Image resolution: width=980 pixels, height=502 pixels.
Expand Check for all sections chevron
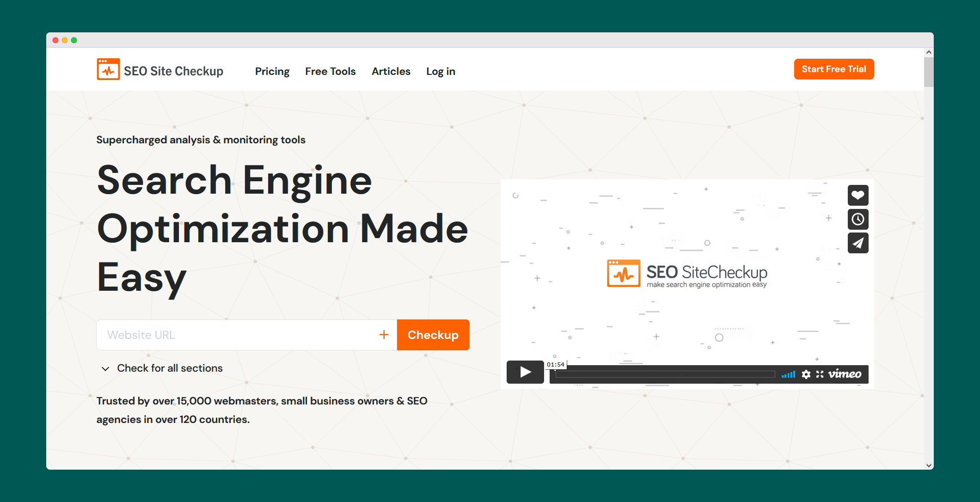pyautogui.click(x=105, y=368)
